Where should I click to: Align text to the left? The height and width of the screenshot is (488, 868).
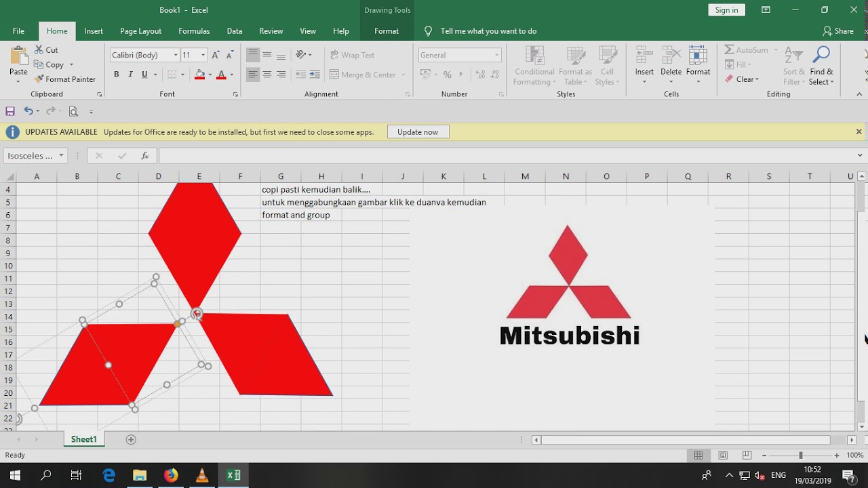click(x=253, y=75)
